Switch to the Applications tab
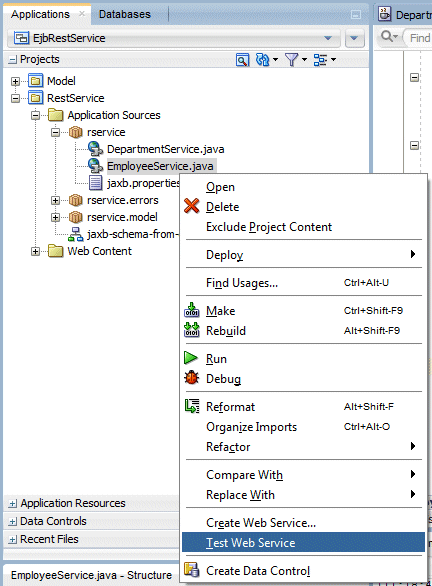The width and height of the screenshot is (432, 586). click(40, 14)
